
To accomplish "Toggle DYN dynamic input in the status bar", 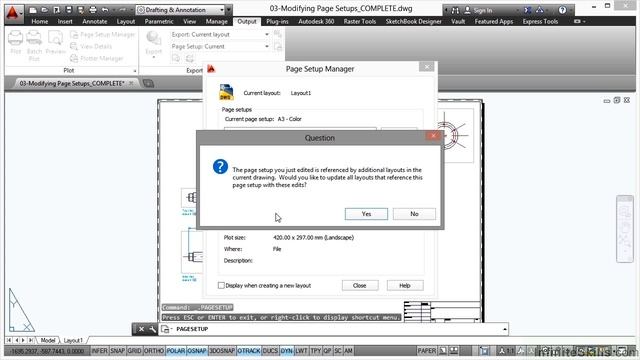I will [287, 351].
